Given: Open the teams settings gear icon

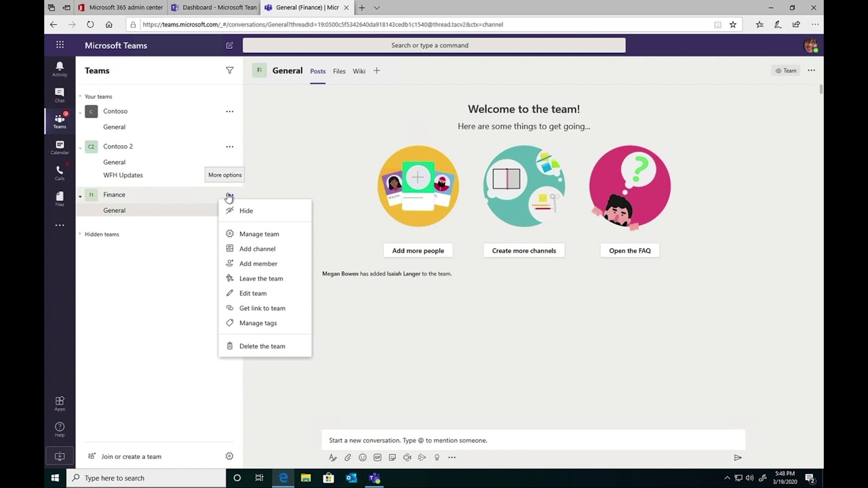Looking at the screenshot, I should (x=229, y=456).
